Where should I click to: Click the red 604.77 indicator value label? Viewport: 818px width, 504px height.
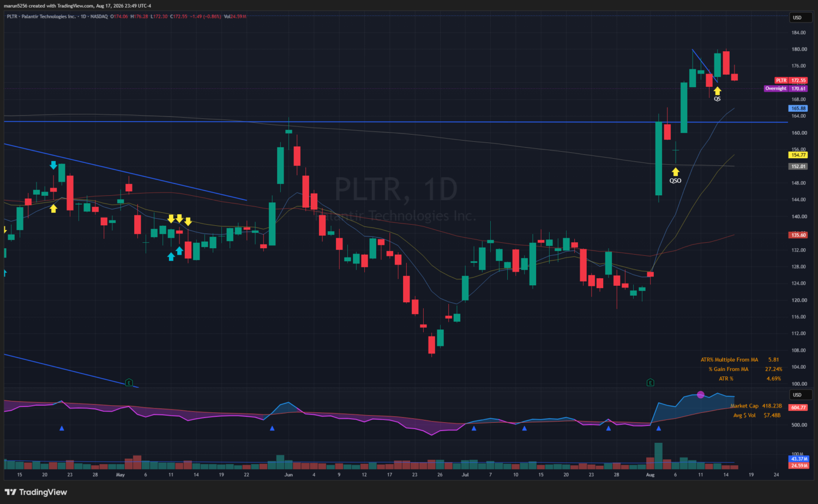(x=798, y=407)
